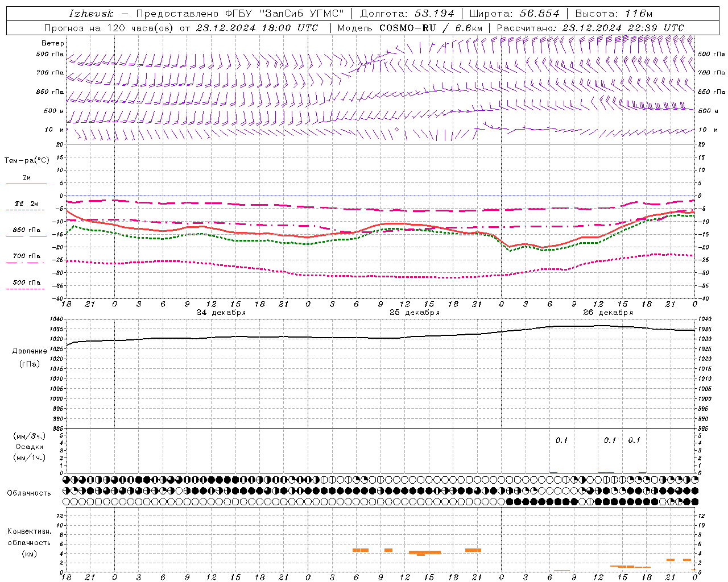
Task: Click the "Облачность" cloud cover label
Action: point(29,493)
